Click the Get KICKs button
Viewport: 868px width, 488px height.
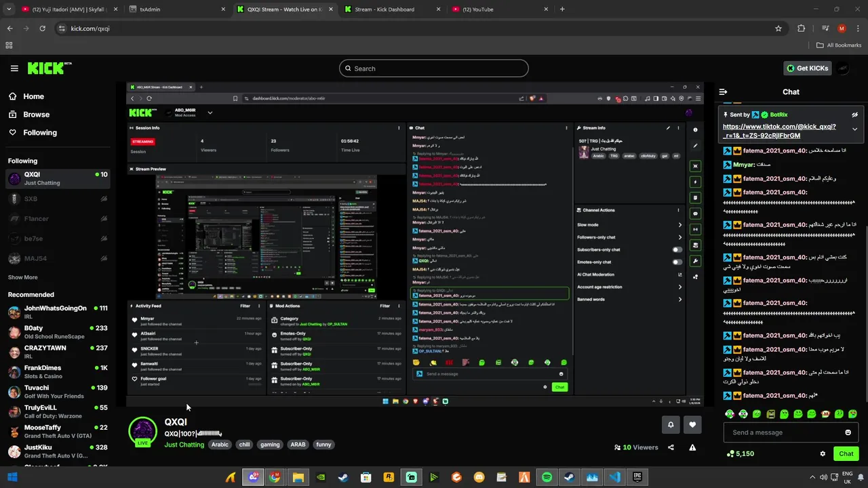pyautogui.click(x=806, y=68)
